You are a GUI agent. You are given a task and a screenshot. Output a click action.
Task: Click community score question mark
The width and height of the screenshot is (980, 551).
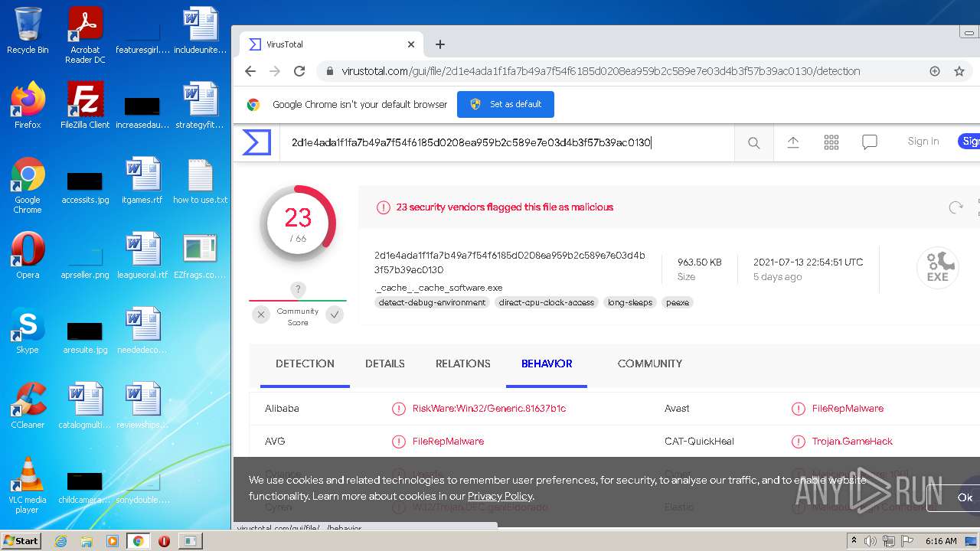pyautogui.click(x=298, y=289)
